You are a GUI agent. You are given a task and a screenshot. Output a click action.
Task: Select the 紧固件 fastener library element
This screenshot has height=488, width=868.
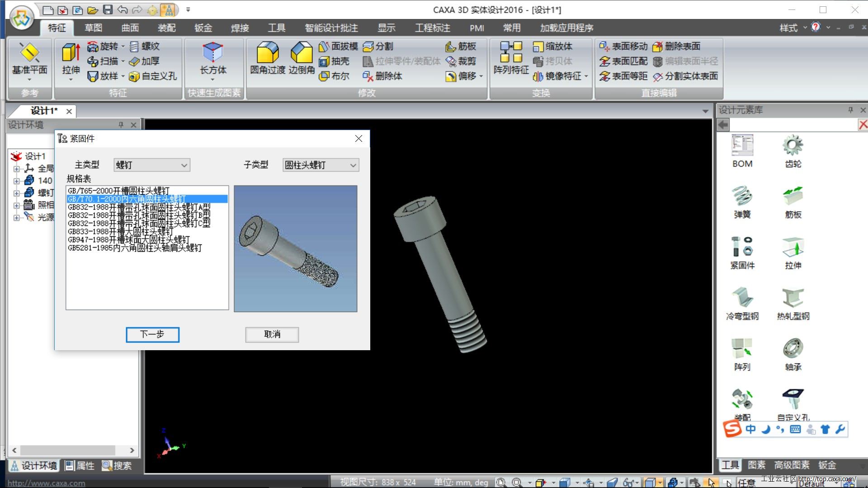[742, 253]
